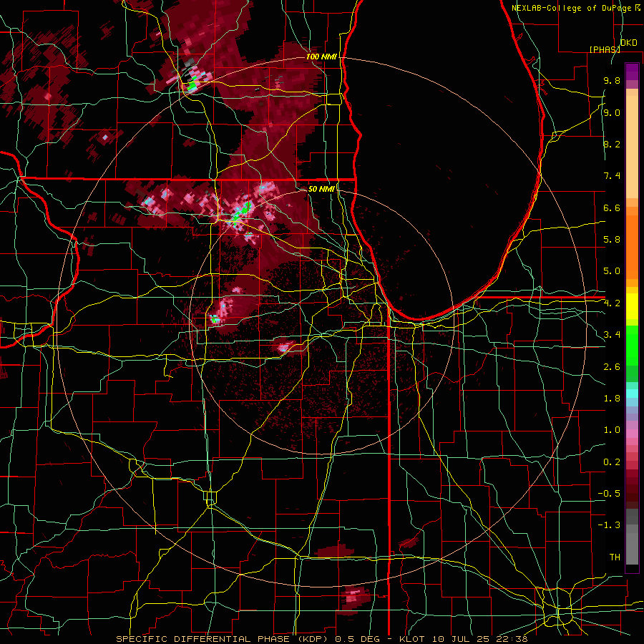The image size is (644, 644).
Task: Click the 9.8 scale value
Action: pos(612,81)
